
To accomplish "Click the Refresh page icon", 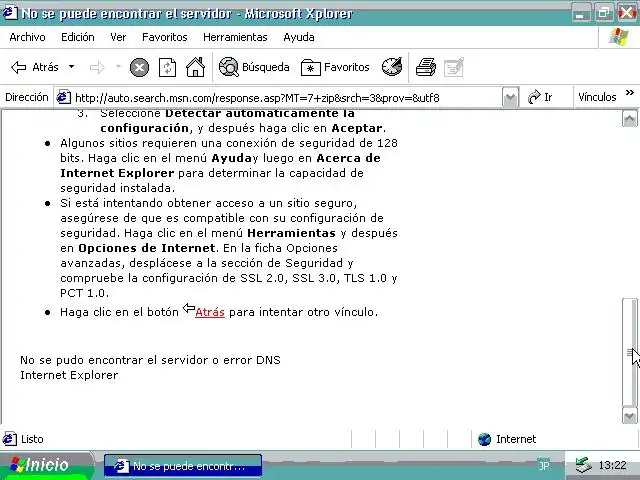I will 167,68.
